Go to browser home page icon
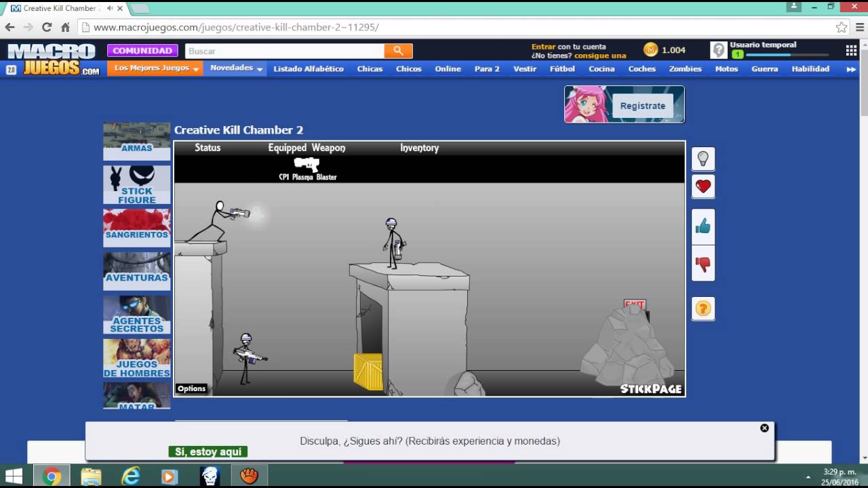Viewport: 868px width, 488px height. point(65,27)
